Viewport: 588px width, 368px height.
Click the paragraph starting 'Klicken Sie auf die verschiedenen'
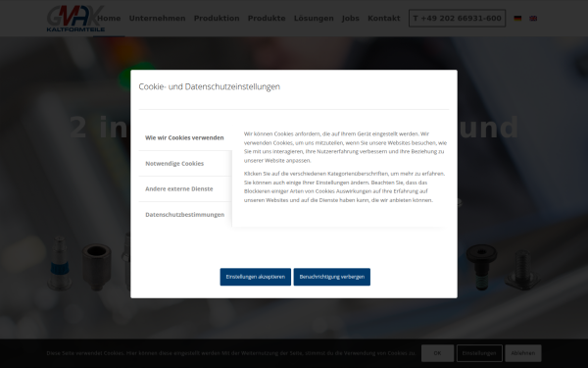point(344,186)
